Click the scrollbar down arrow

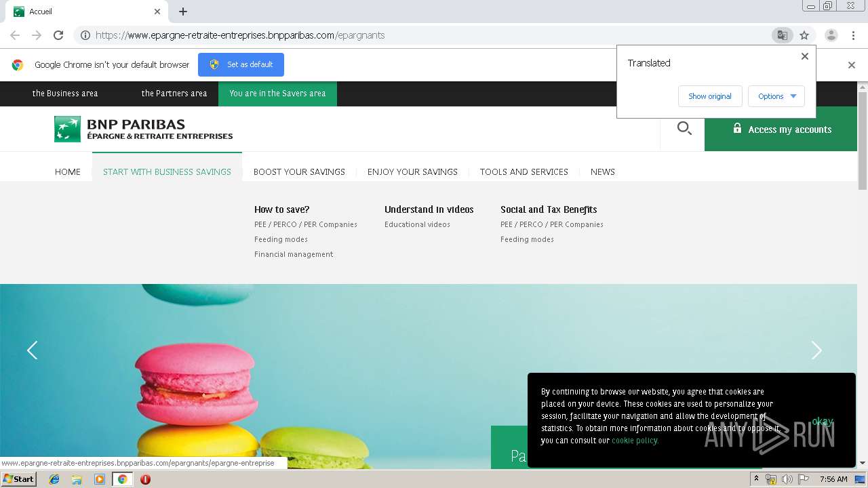863,463
